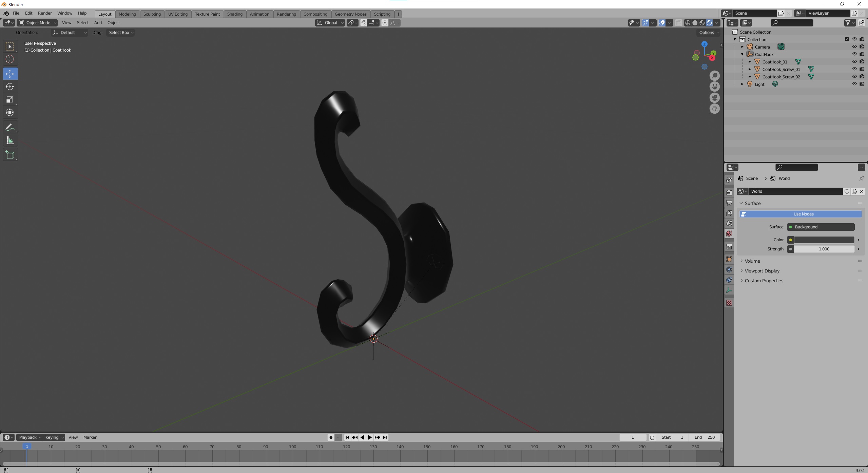
Task: Activate the Measure tool
Action: pyautogui.click(x=10, y=140)
